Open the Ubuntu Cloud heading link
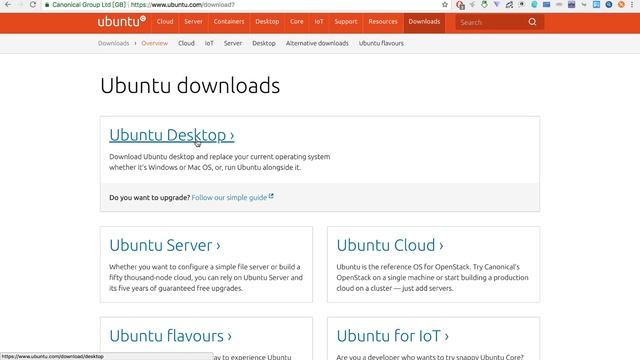This screenshot has width=640, height=360. (390, 245)
